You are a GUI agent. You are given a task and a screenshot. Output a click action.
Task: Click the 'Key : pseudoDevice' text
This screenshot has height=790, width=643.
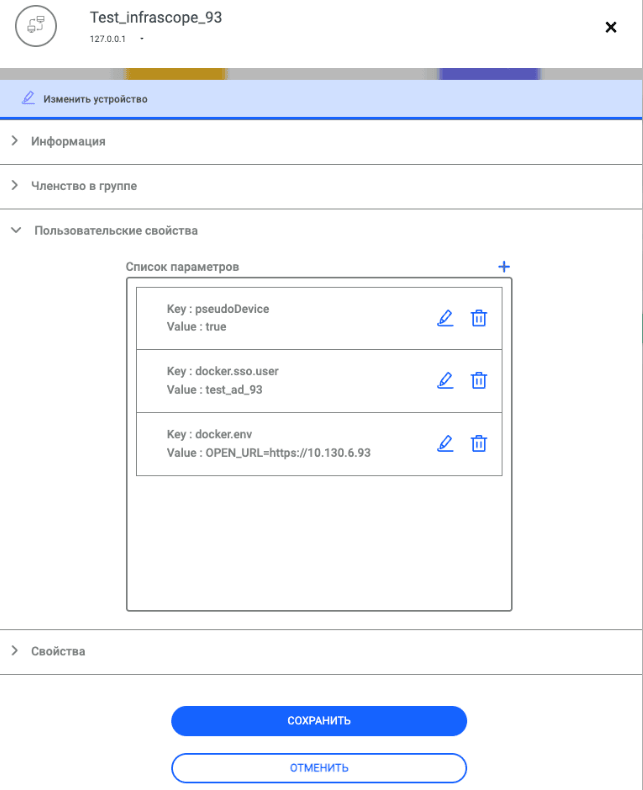[x=218, y=309]
